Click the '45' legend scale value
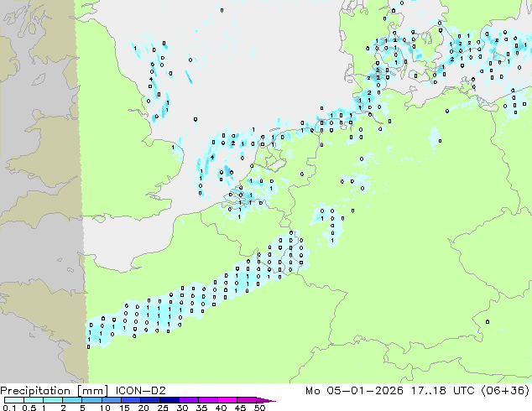 coord(240,408)
